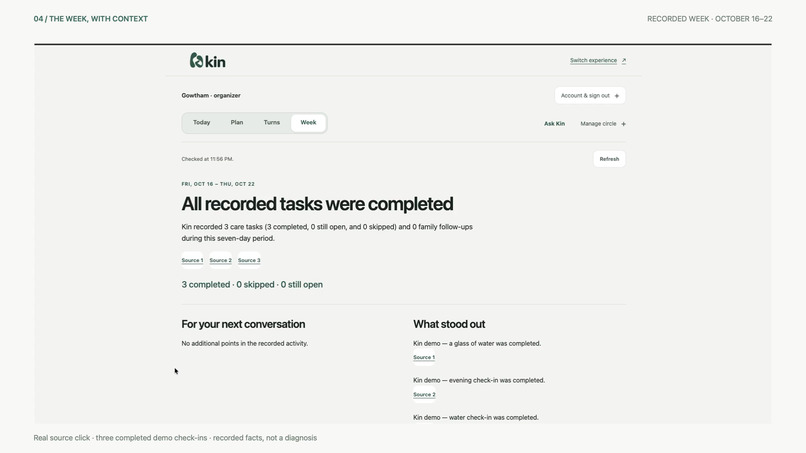Screen dimensions: 806x453
Task: Click the 'Gowtham · organizer' label
Action: tap(211, 96)
